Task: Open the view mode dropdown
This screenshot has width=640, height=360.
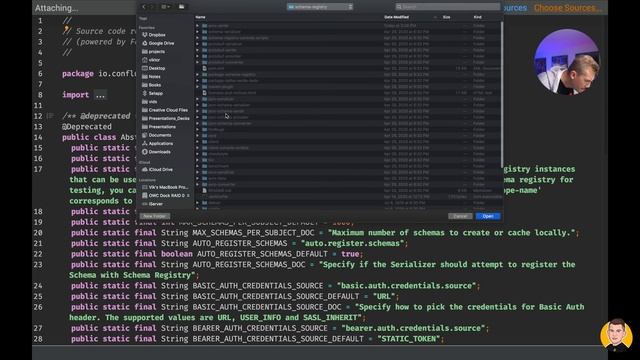Action: click(x=166, y=7)
